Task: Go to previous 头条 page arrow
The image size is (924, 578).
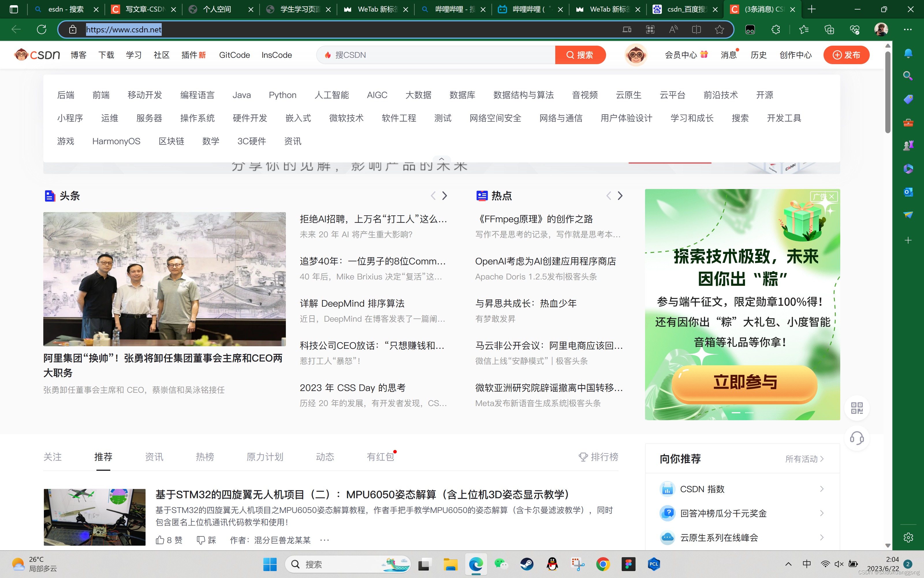Action: [433, 196]
